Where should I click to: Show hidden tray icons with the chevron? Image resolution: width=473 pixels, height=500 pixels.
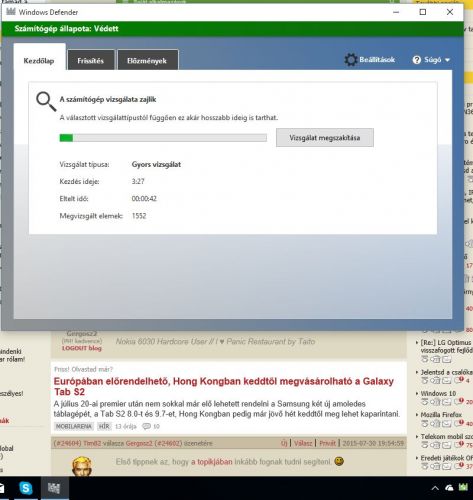coord(435,488)
